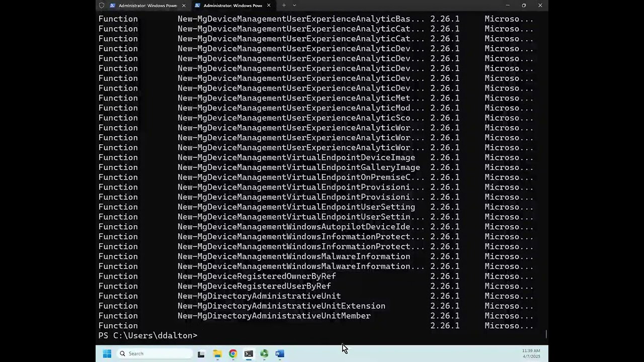644x362 pixels.
Task: Click New-MgDeviceManagementUserExperienceAnalyticBas... entry
Action: tap(301, 19)
